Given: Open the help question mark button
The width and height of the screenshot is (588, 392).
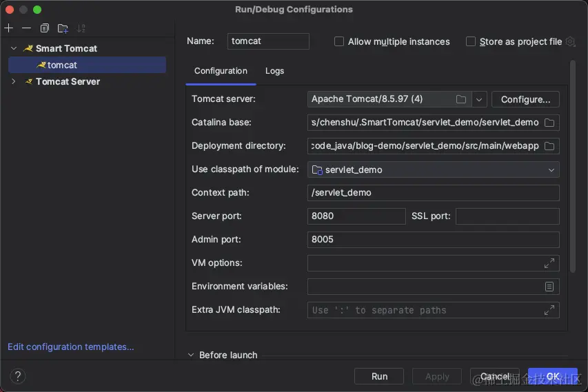Looking at the screenshot, I should (x=19, y=376).
